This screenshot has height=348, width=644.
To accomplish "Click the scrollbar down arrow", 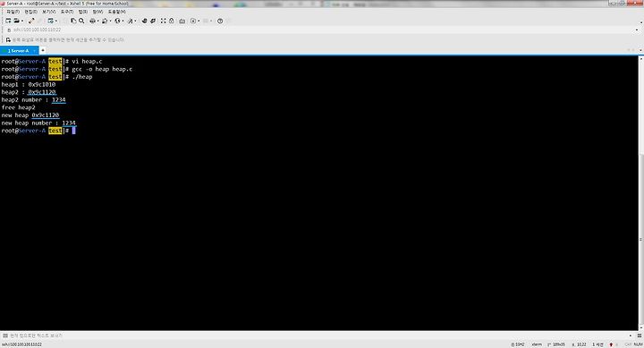I will [641, 327].
